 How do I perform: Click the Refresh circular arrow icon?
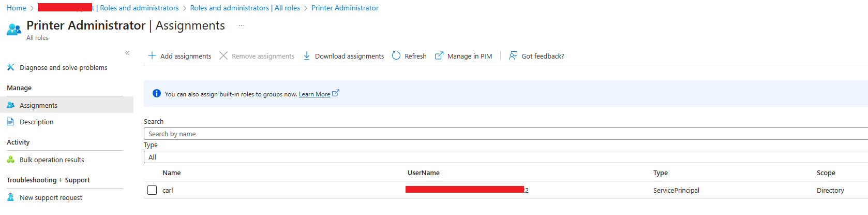[x=396, y=55]
